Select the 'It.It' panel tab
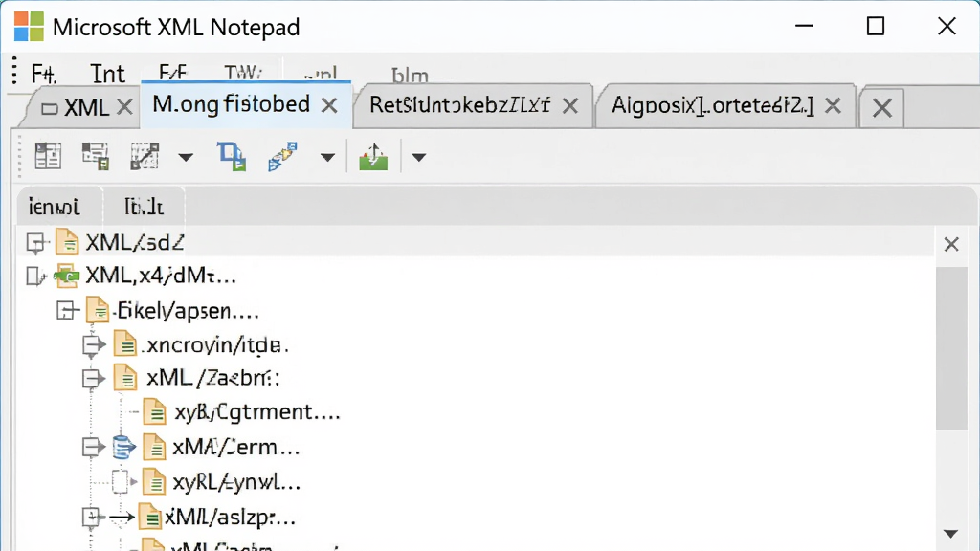This screenshot has width=980, height=551. pos(144,207)
